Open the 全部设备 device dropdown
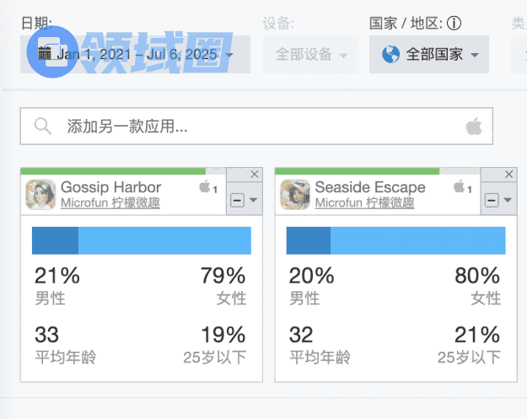Screen dimensions: 527x420 point(311,55)
